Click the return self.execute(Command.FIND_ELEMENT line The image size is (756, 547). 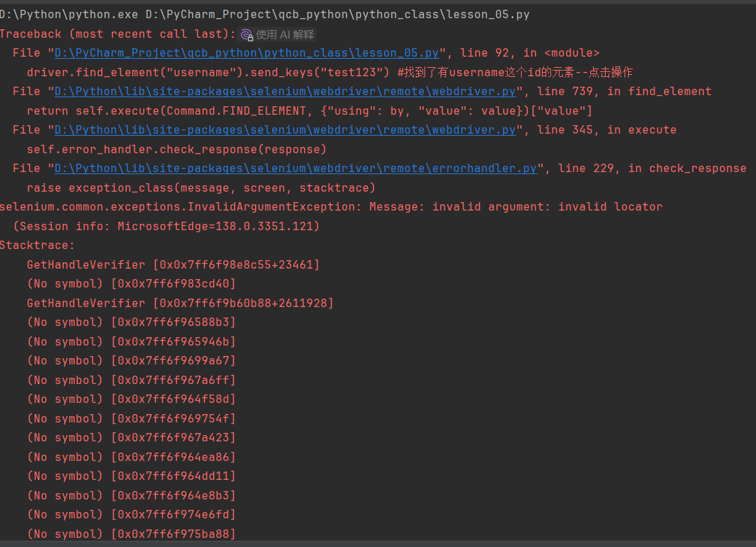310,111
